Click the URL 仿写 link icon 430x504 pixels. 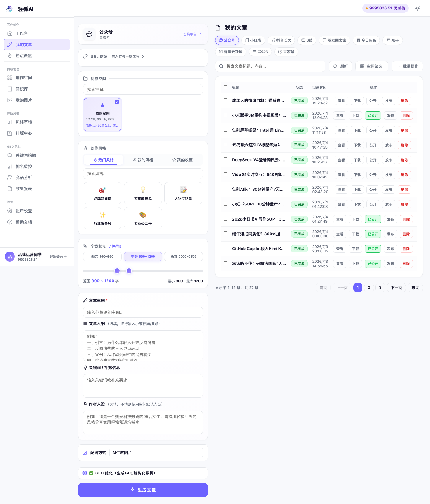(x=85, y=56)
